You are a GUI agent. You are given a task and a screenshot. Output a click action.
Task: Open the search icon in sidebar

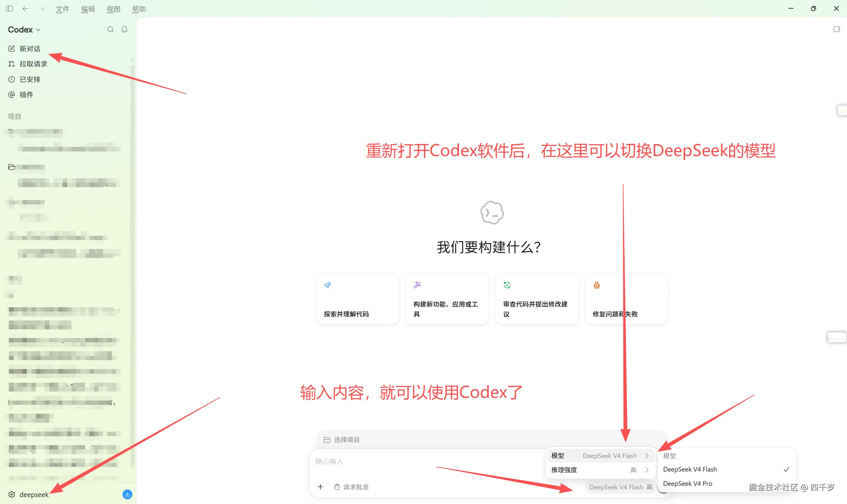click(x=111, y=29)
